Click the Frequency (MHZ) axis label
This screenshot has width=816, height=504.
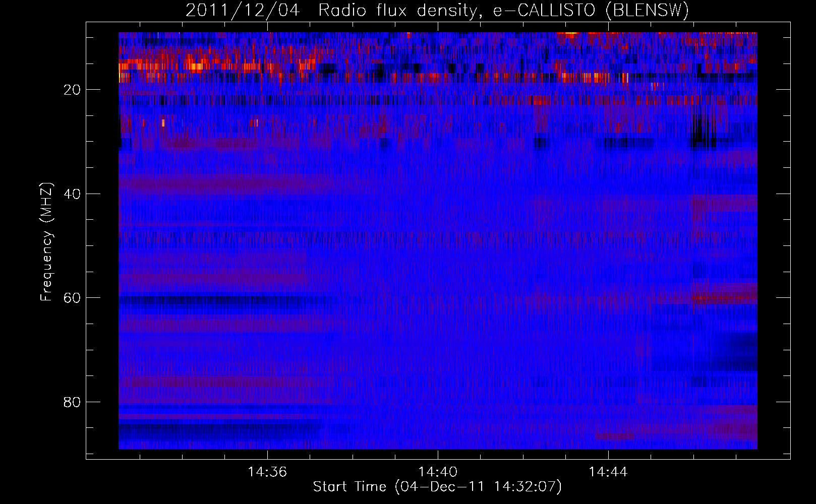point(46,242)
